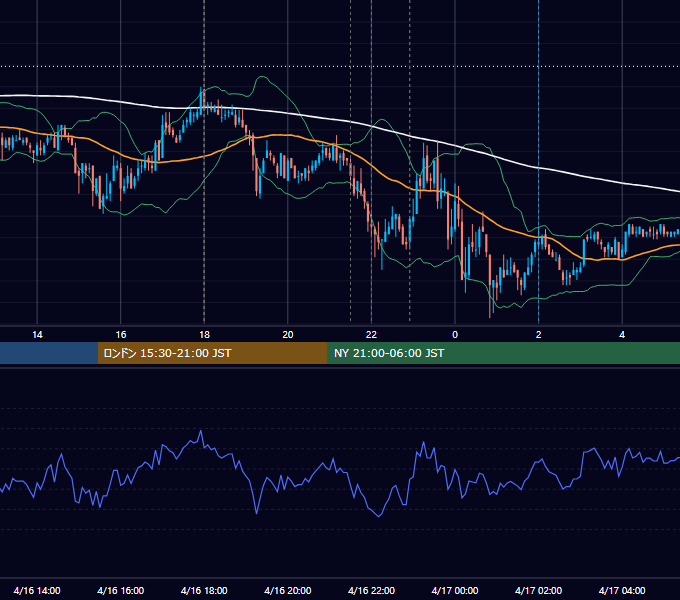This screenshot has height=600, width=680.
Task: Click the 4/16 20:00 date label
Action: click(288, 590)
